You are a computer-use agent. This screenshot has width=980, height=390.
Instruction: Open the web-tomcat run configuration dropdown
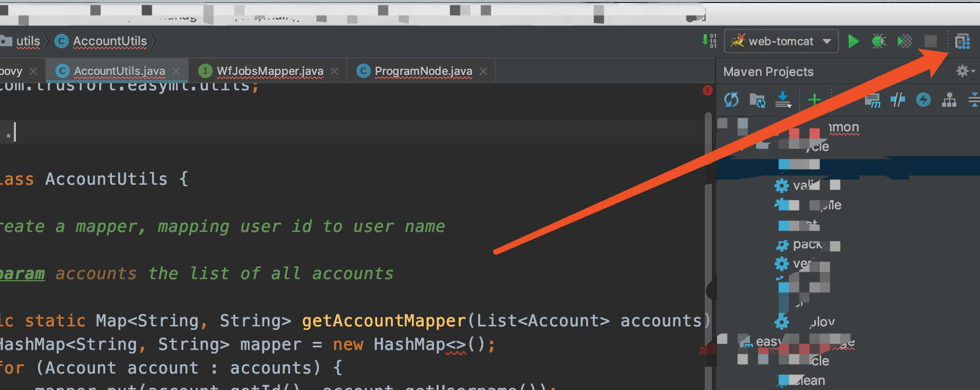tap(827, 42)
